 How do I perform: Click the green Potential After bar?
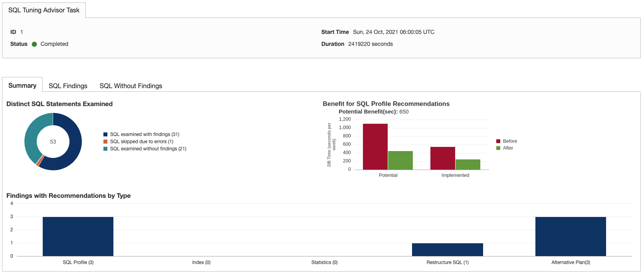[x=400, y=160]
